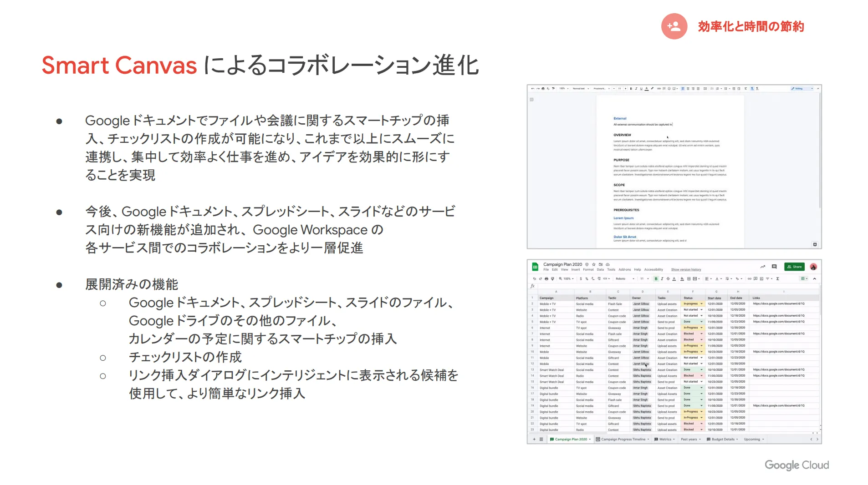868x485 pixels.
Task: Click the green Sheets logo icon
Action: click(535, 267)
